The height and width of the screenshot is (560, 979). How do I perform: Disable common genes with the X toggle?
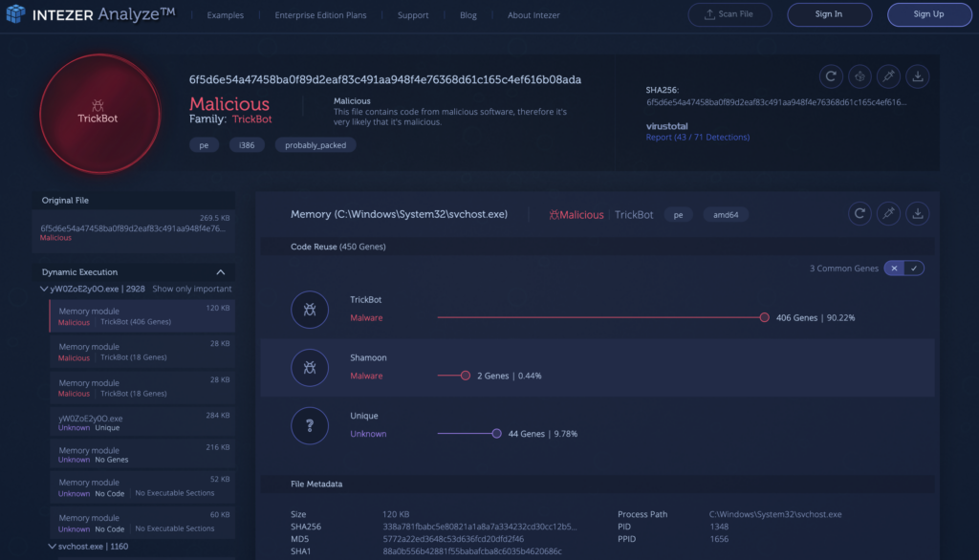[x=894, y=268]
